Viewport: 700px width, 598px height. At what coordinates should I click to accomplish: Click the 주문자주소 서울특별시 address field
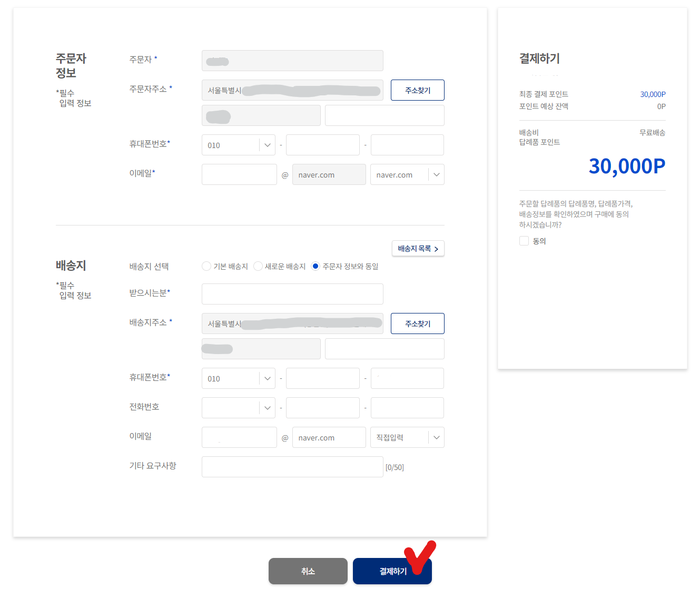[x=292, y=90]
